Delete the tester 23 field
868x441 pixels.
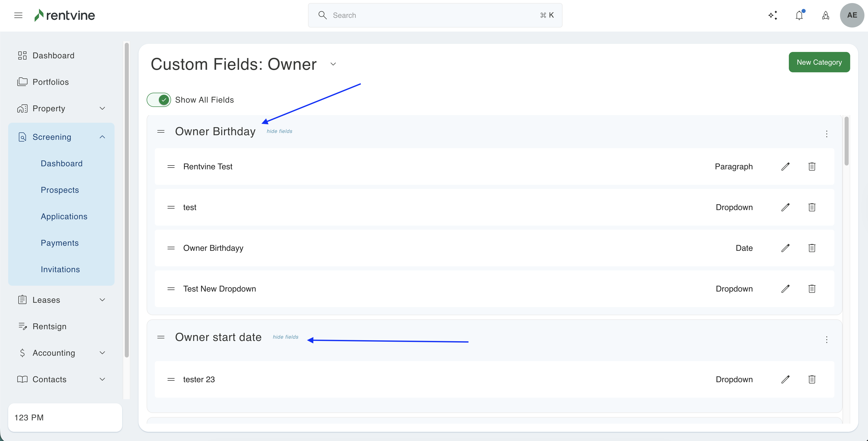pyautogui.click(x=812, y=380)
